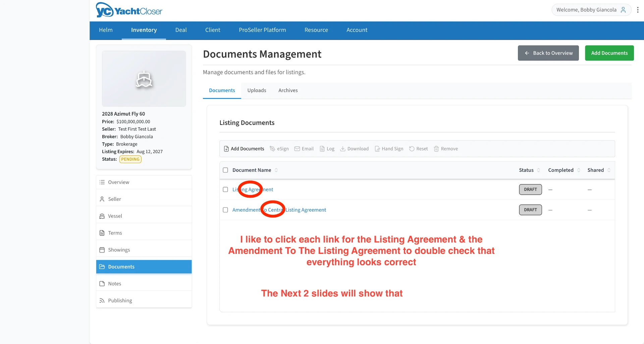Click the Add Documents file icon in toolbar
644x344 pixels.
pyautogui.click(x=226, y=149)
